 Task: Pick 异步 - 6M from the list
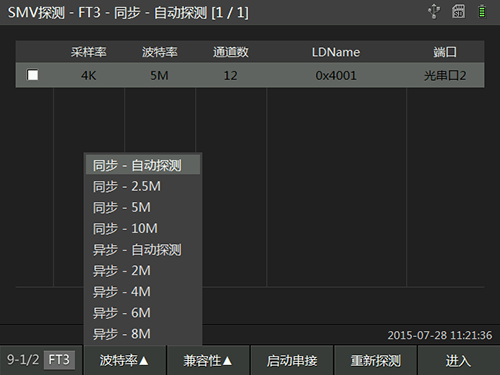143,313
